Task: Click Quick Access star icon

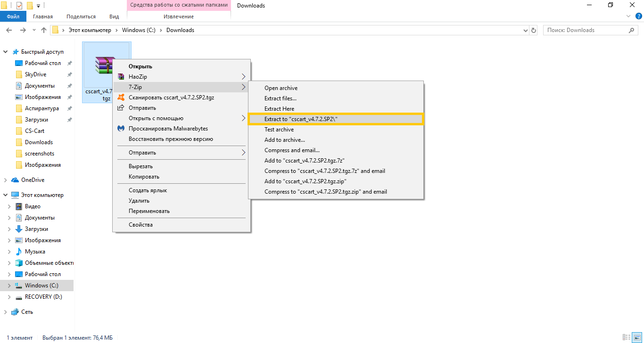Action: pos(15,52)
